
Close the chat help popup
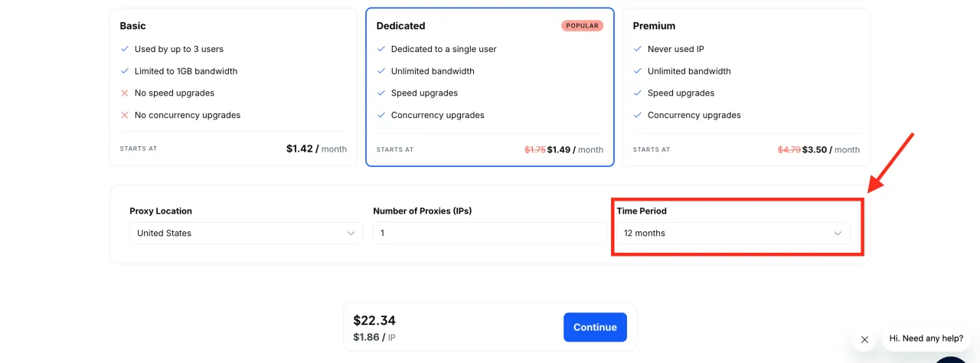[864, 339]
